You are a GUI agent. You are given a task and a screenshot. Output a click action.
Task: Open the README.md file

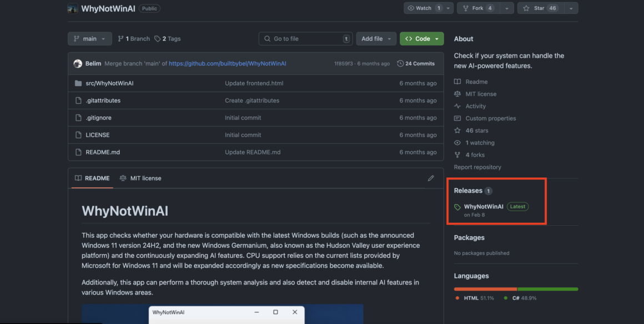click(x=103, y=152)
